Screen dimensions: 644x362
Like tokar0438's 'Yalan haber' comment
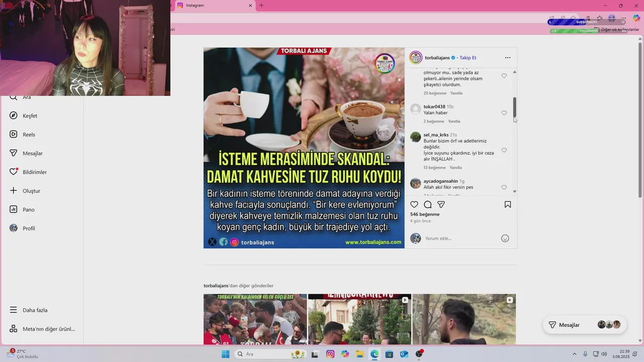pos(504,113)
